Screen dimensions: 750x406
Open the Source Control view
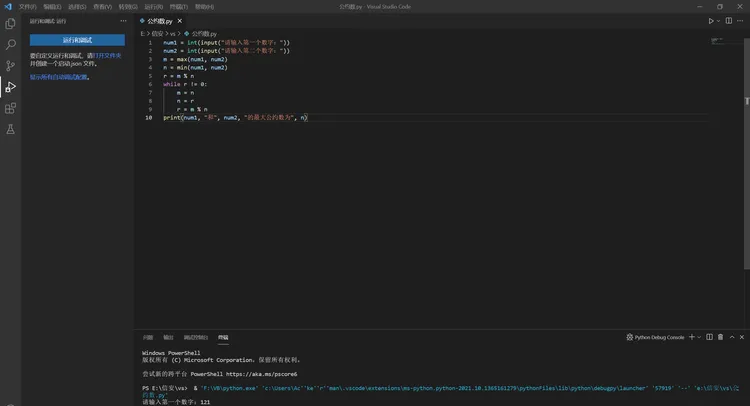[10, 66]
